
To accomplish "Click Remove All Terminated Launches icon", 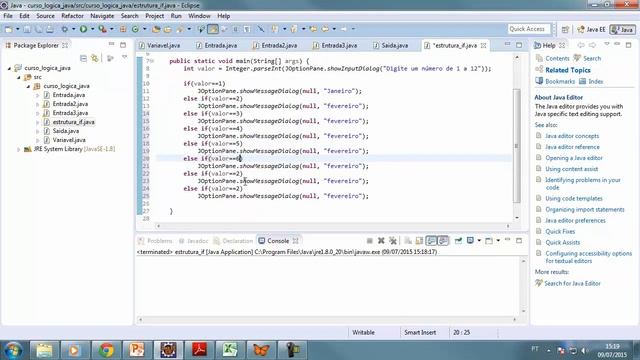I will point(393,241).
